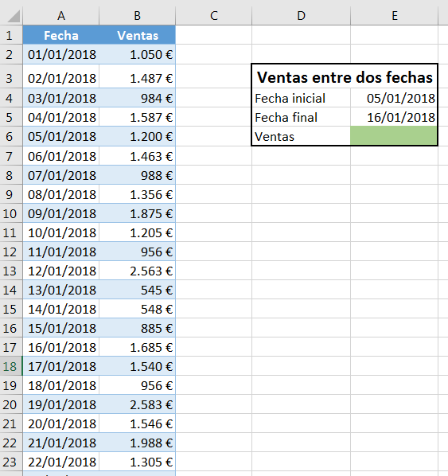448x476 pixels.
Task: Select the date cell 01/01/2018
Action: 61,54
